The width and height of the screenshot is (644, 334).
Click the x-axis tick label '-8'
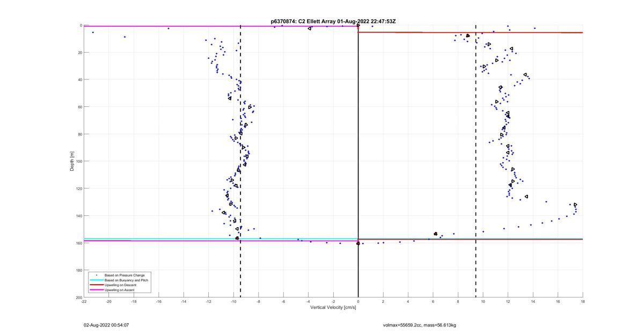tap(259, 302)
